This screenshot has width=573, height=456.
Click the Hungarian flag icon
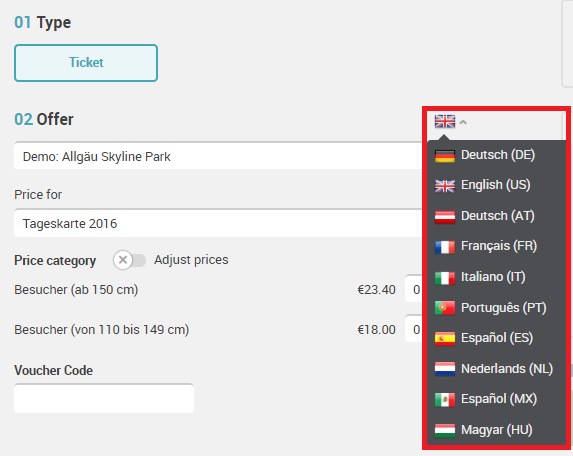445,431
